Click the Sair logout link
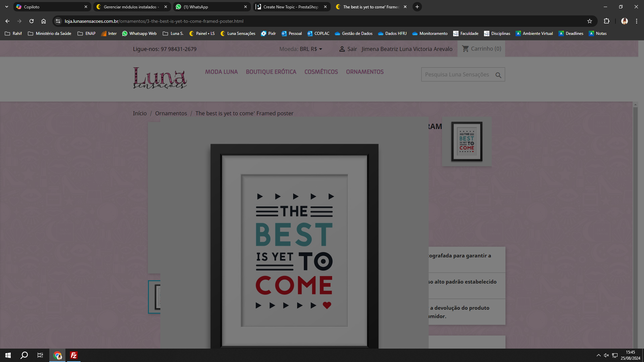 [352, 49]
